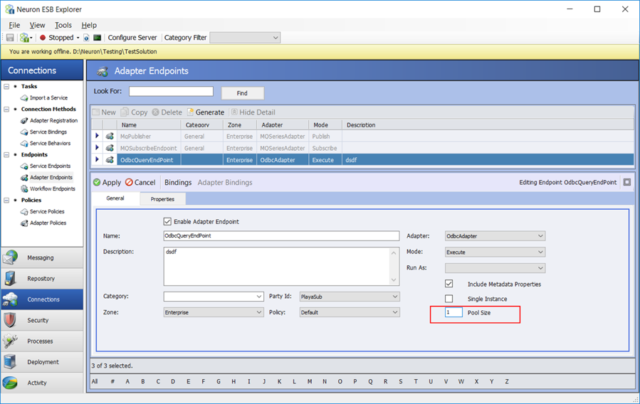Click the maximize detail pane icon
The image size is (640, 404).
[x=627, y=182]
